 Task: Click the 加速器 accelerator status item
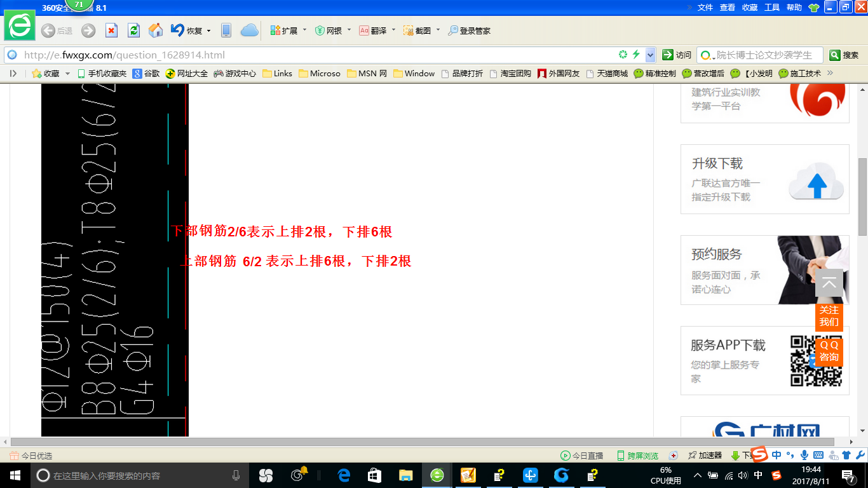click(x=705, y=456)
